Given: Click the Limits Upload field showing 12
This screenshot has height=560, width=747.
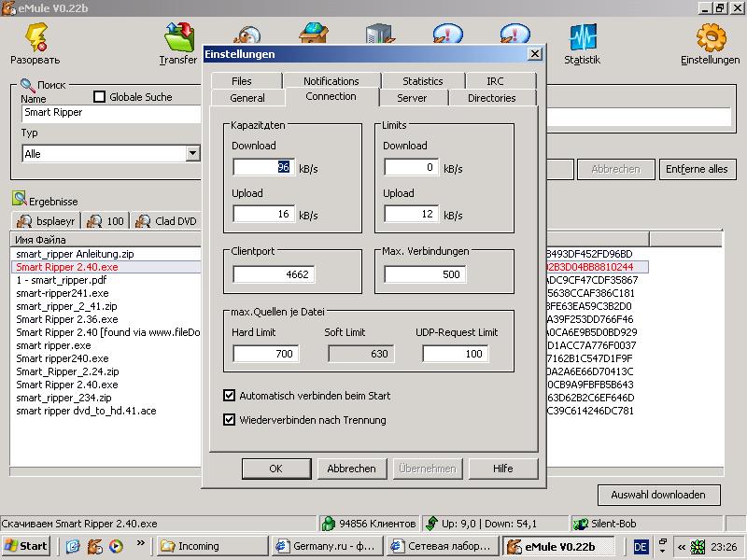Looking at the screenshot, I should click(x=412, y=214).
